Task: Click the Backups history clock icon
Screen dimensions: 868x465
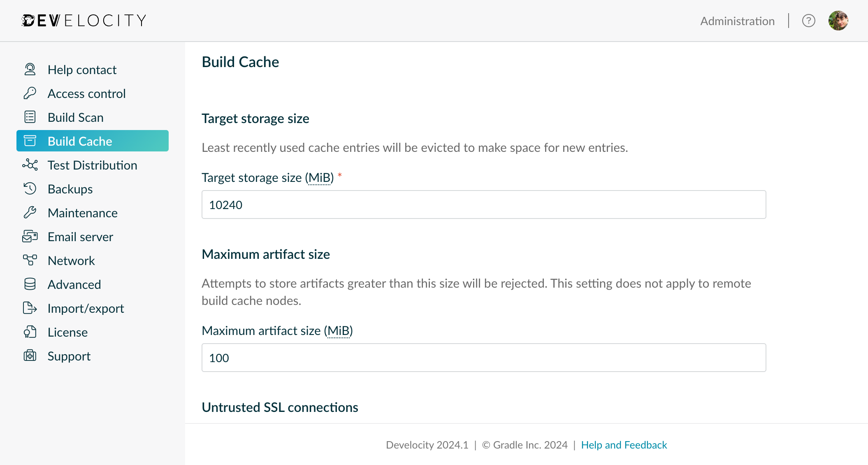Action: point(30,189)
